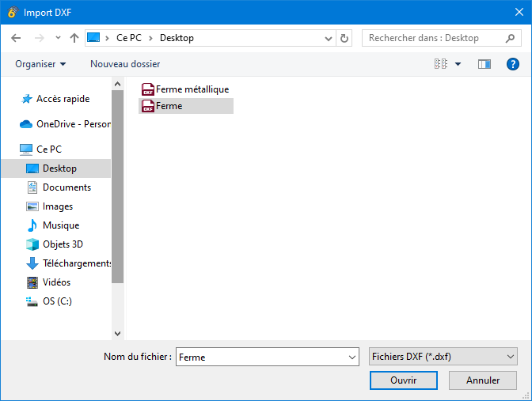The width and height of the screenshot is (532, 401).
Task: Click the Documents page icon
Action: pyautogui.click(x=32, y=187)
